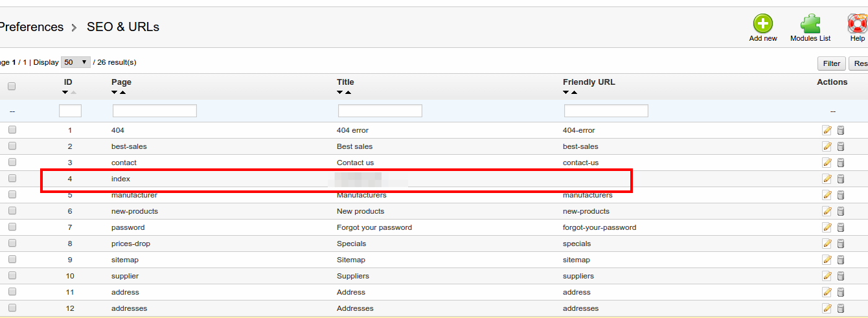868x318 pixels.
Task: Check the box for the 404 row
Action: point(12,130)
